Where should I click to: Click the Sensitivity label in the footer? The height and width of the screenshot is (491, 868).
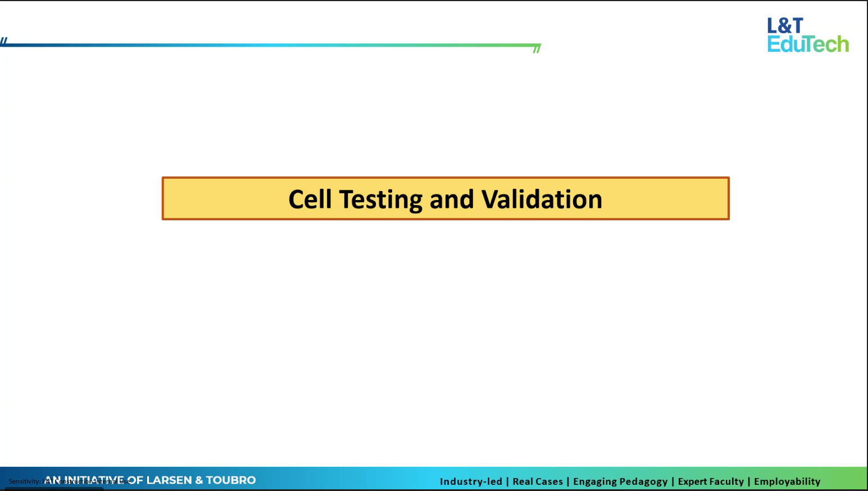coord(24,481)
